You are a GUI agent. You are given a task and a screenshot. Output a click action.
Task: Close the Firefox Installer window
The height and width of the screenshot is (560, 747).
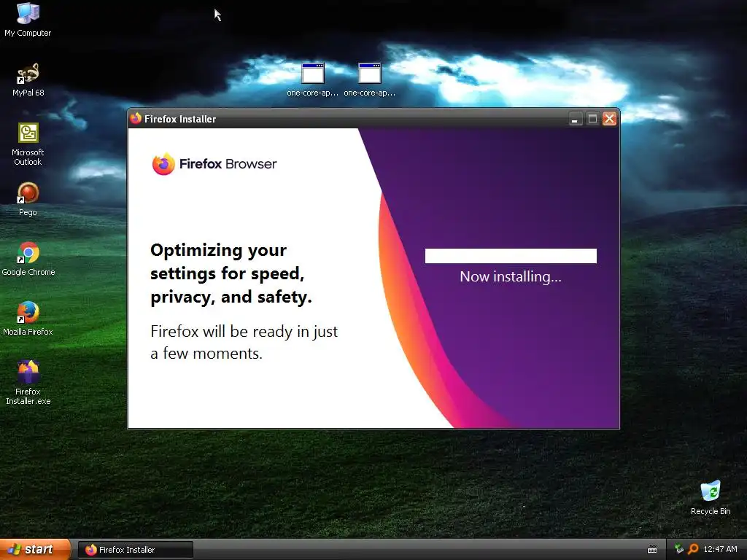[x=609, y=119]
